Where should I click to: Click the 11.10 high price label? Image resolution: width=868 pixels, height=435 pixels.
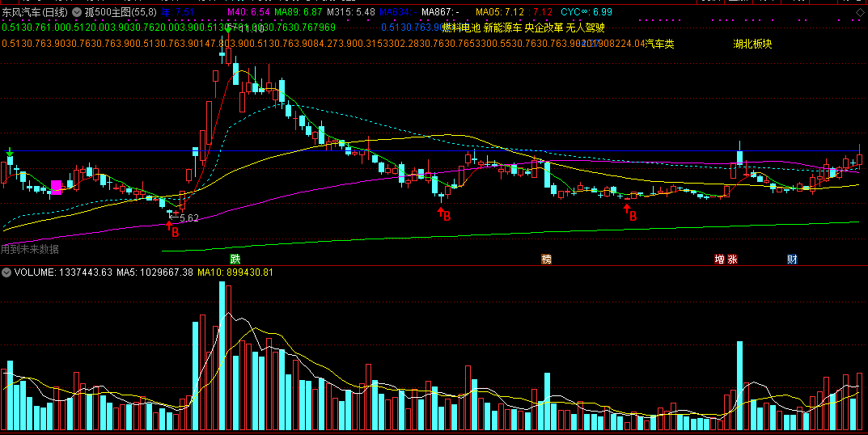tap(252, 29)
